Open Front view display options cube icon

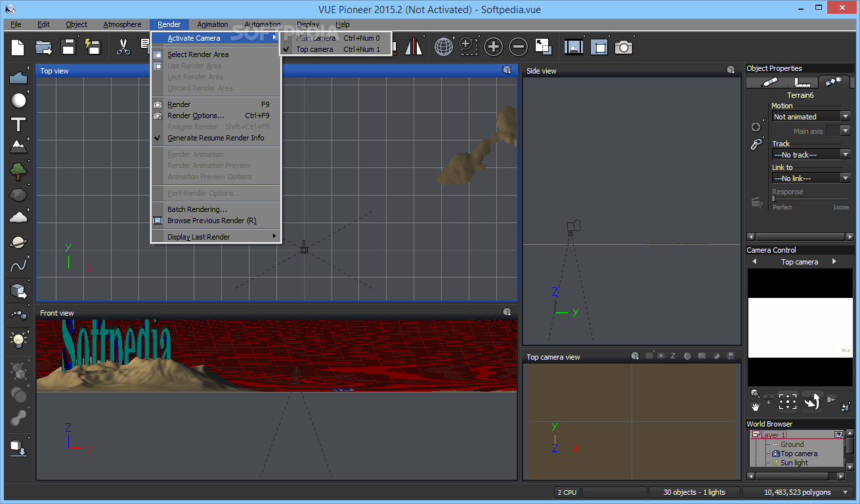(x=507, y=312)
